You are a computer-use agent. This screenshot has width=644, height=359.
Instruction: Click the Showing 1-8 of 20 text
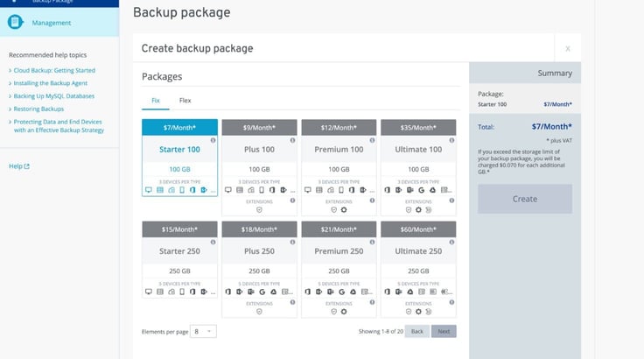point(381,332)
